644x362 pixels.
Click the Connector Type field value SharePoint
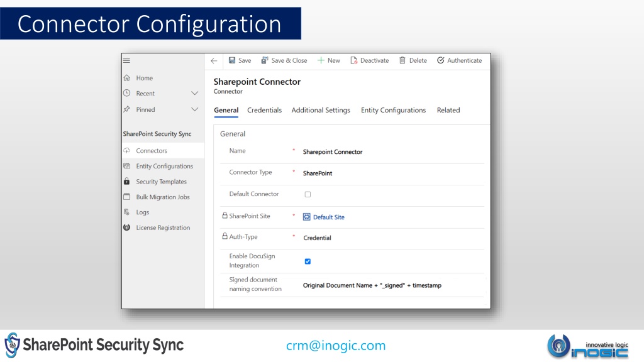click(318, 173)
